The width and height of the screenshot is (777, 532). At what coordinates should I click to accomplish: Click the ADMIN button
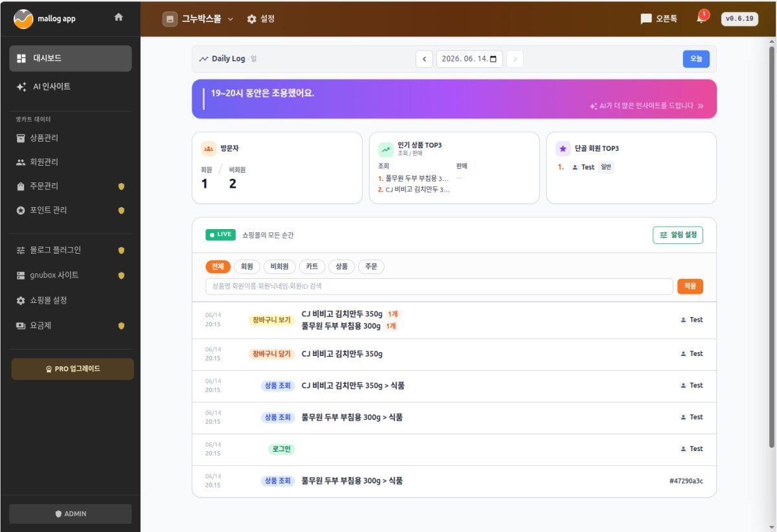pos(71,514)
